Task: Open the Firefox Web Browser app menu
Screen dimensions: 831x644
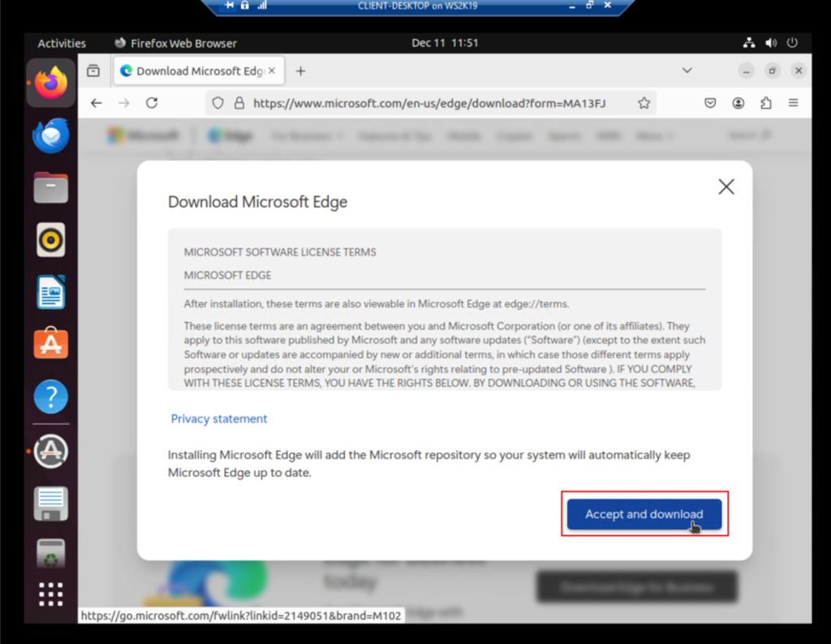Action: pos(175,43)
